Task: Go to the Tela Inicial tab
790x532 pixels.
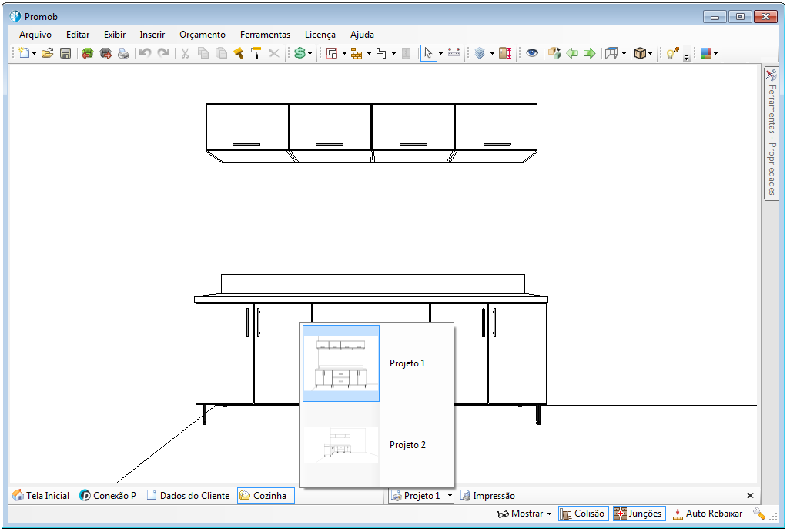Action: (41, 496)
